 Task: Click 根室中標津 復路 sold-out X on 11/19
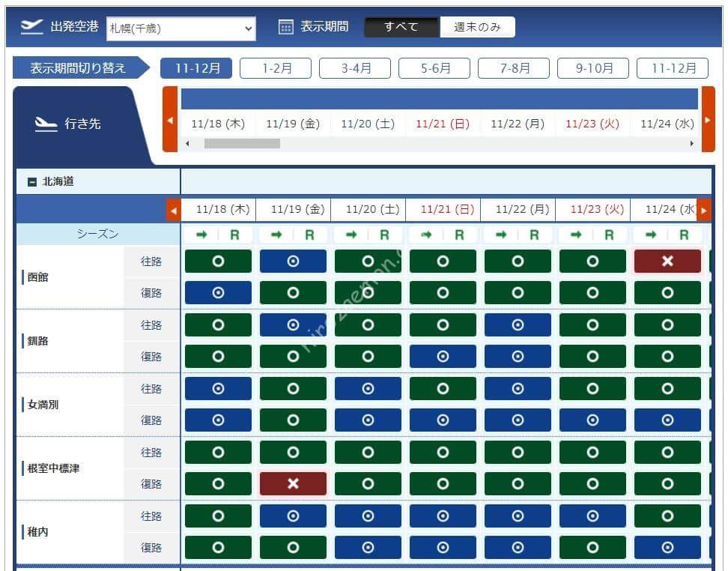pyautogui.click(x=293, y=483)
